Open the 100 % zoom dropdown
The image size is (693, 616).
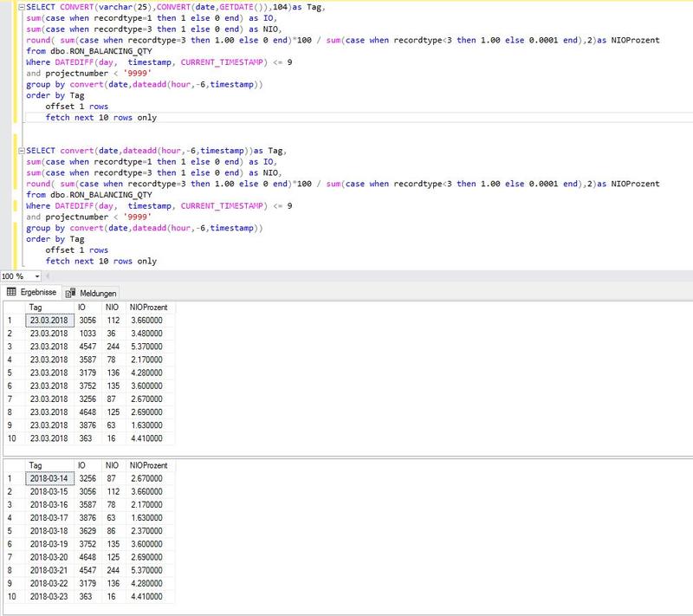tap(35, 276)
